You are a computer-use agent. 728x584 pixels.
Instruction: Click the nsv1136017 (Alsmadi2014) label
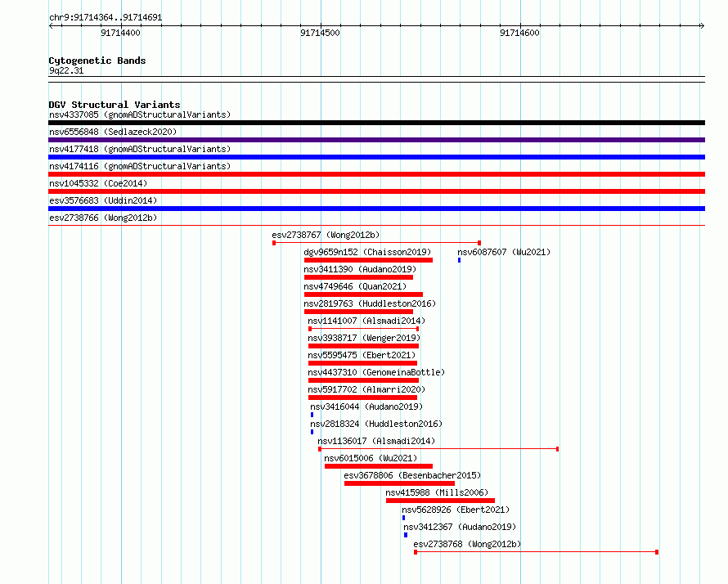pyautogui.click(x=376, y=441)
